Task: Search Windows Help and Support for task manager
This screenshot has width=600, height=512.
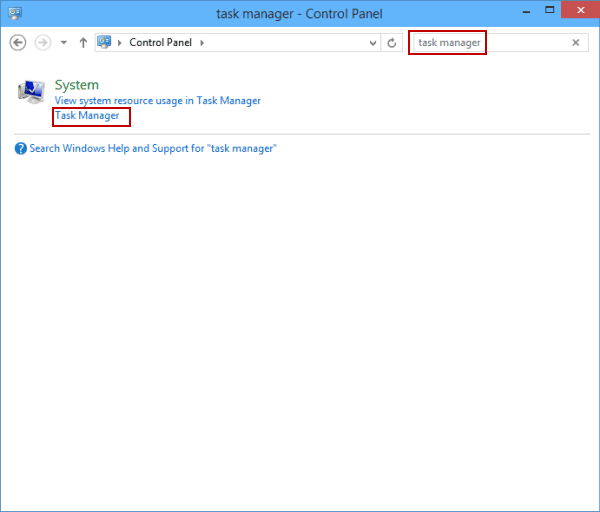Action: (x=153, y=148)
